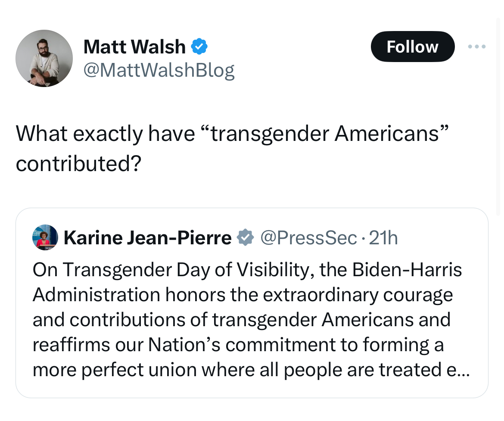The image size is (504, 421).
Task: Click the blue verified badge beside Matt Walsh
Action: [199, 47]
